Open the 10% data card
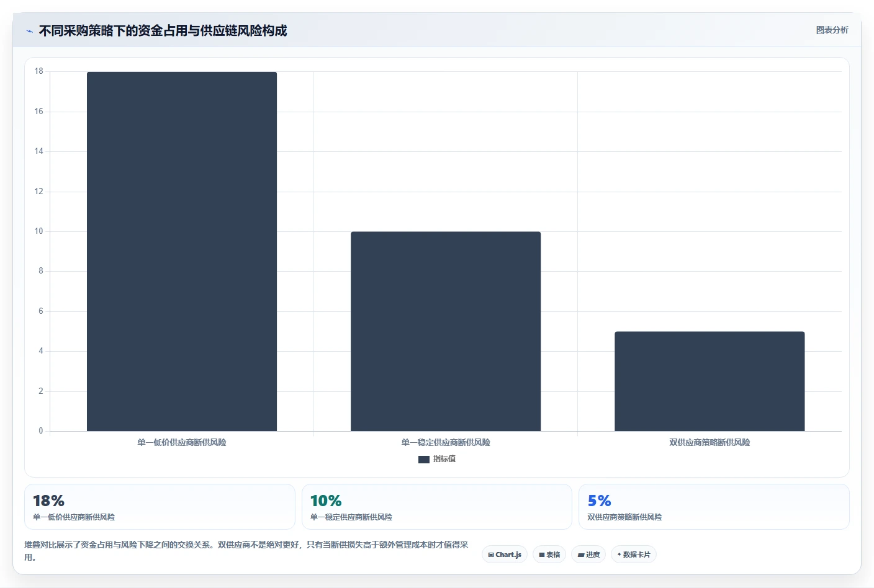Screen dimensions: 874x588 437,507
